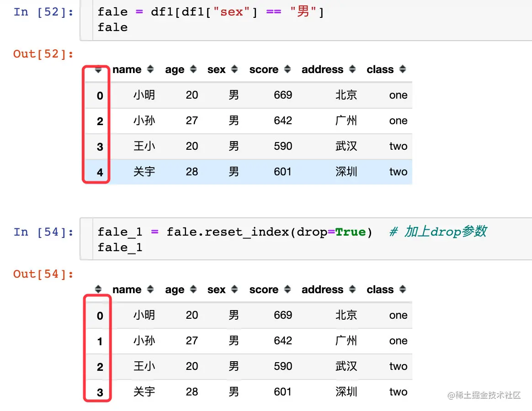
Task: Select address 武汉 in Out[52] table
Action: tap(346, 146)
